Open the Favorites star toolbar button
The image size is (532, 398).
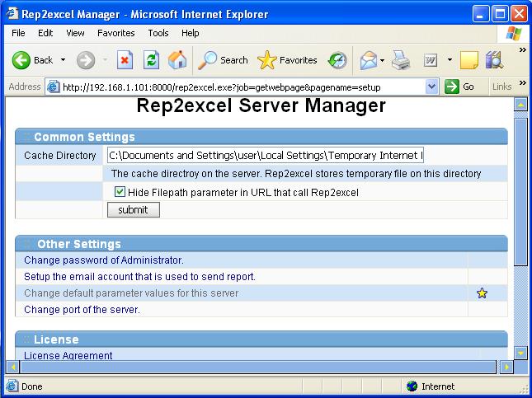287,60
